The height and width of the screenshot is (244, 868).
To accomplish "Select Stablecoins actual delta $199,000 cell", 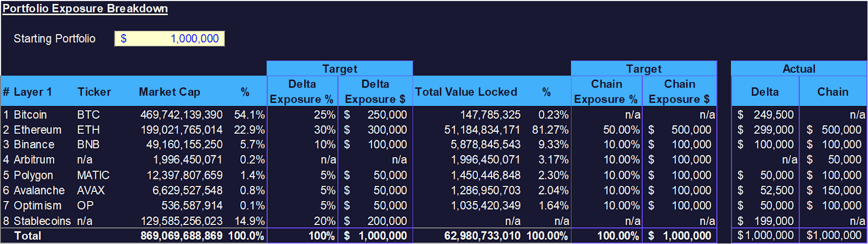I will tap(765, 221).
